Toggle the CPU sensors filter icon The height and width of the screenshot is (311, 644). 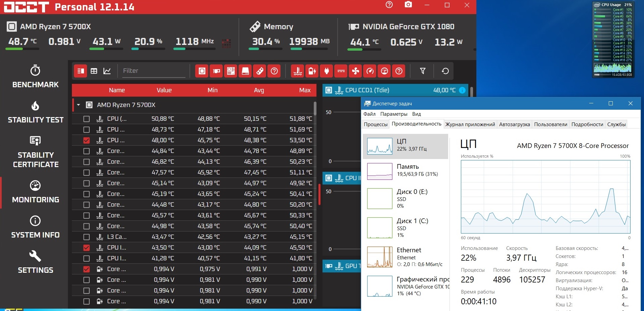point(202,71)
